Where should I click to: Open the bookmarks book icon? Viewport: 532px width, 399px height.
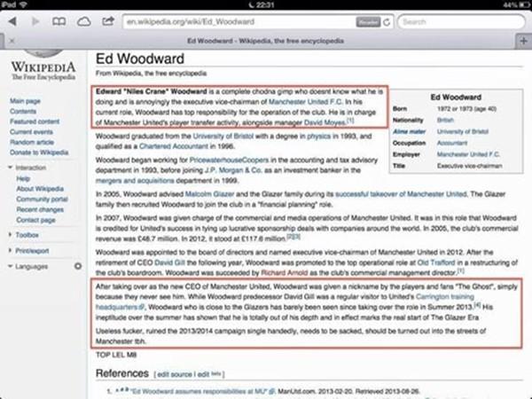(59, 21)
